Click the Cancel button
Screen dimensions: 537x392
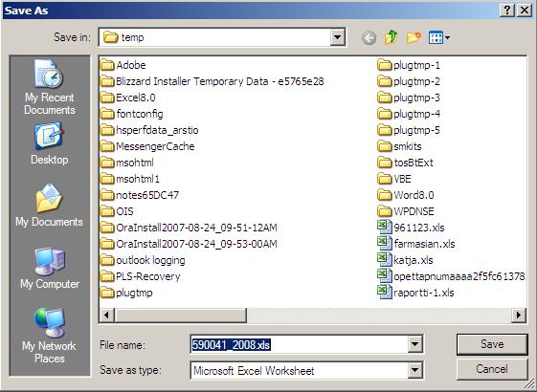pos(492,369)
